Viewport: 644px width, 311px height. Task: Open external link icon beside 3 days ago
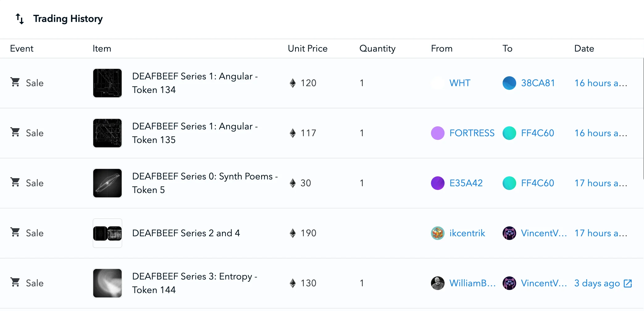(x=628, y=283)
